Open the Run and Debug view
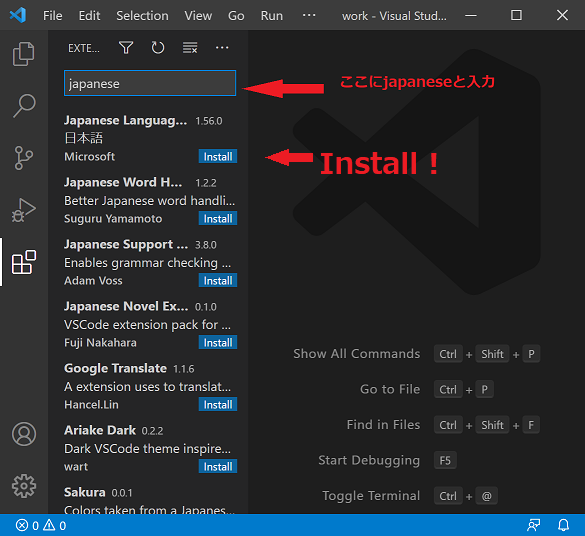 tap(24, 210)
